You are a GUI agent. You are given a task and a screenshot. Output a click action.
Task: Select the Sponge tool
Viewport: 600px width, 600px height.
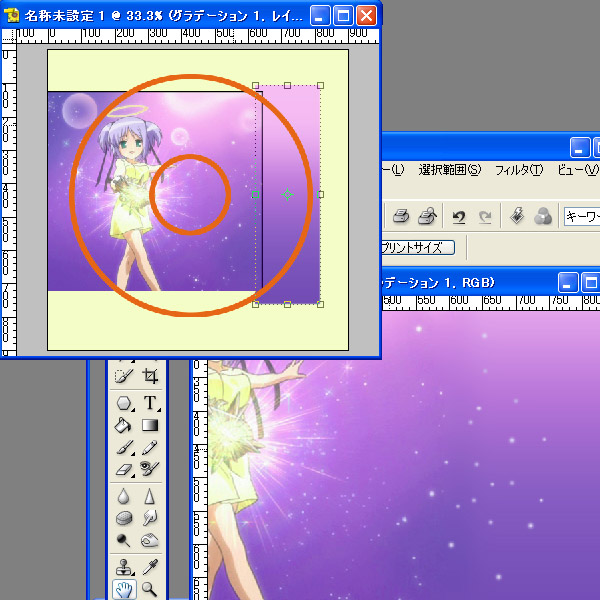coord(124,518)
